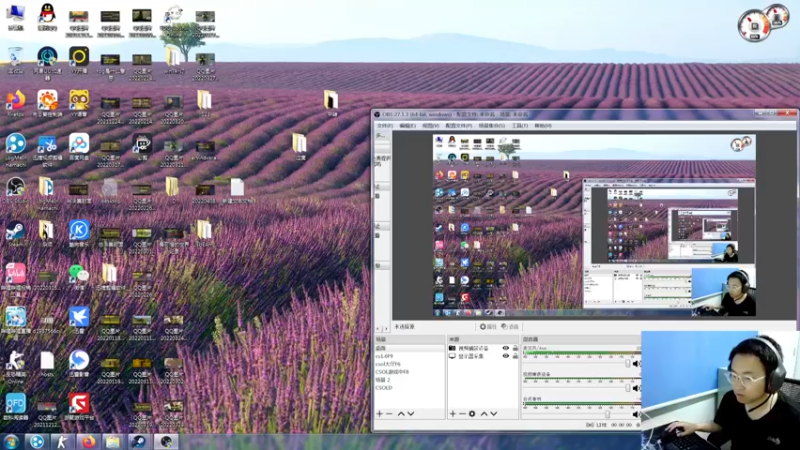The height and width of the screenshot is (450, 800).
Task: Move scene down in Scenes list
Action: pyautogui.click(x=411, y=414)
